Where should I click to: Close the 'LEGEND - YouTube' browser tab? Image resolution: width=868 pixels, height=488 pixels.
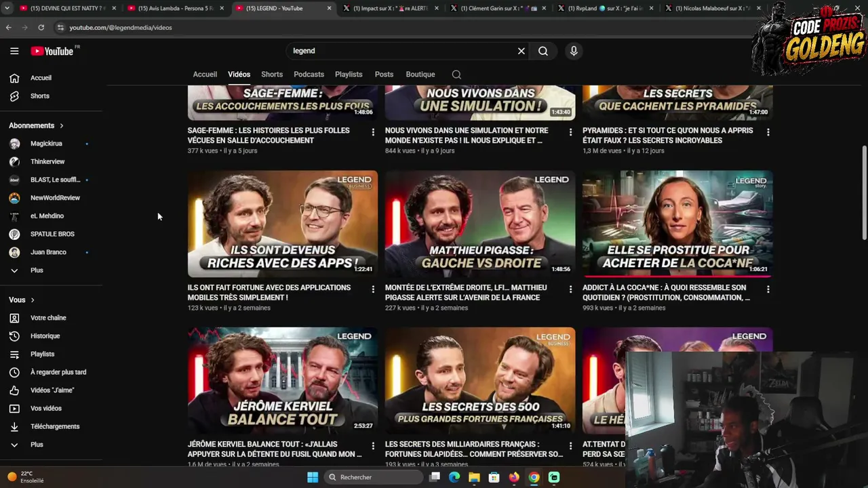[330, 8]
